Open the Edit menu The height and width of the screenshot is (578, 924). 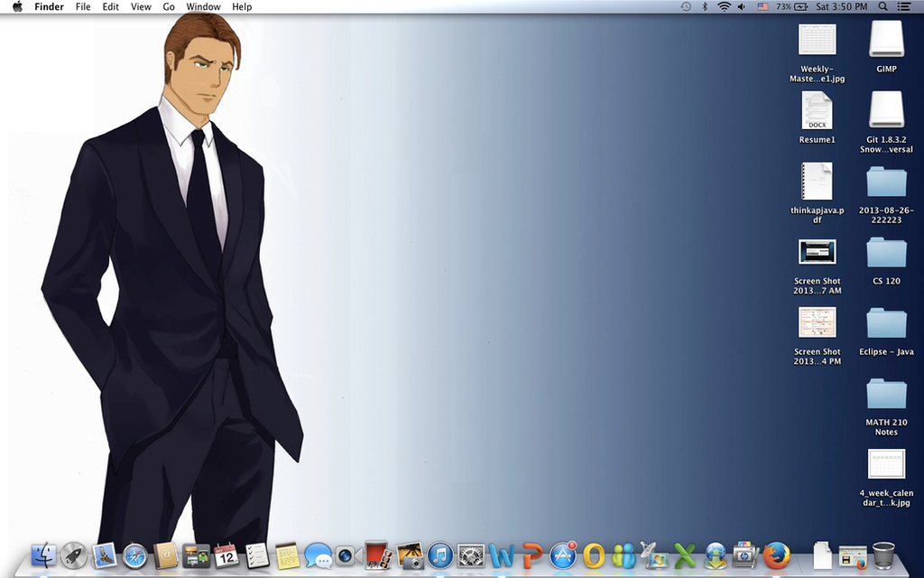click(110, 6)
